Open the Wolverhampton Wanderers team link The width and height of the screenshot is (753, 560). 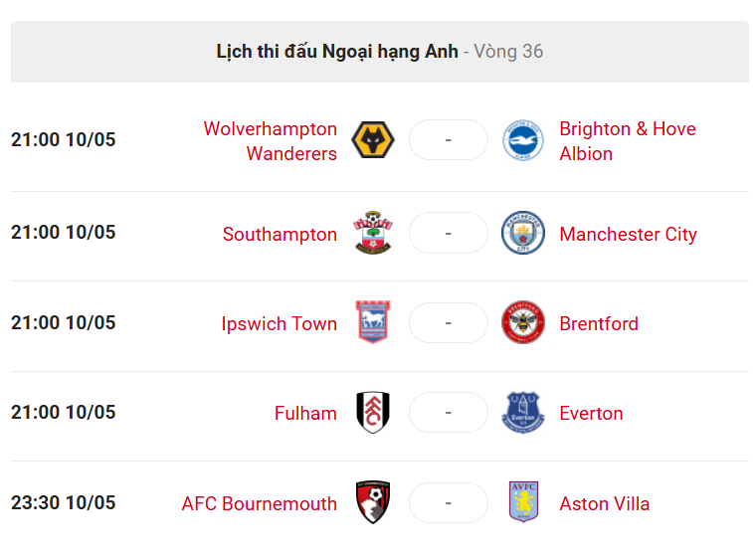coord(271,141)
